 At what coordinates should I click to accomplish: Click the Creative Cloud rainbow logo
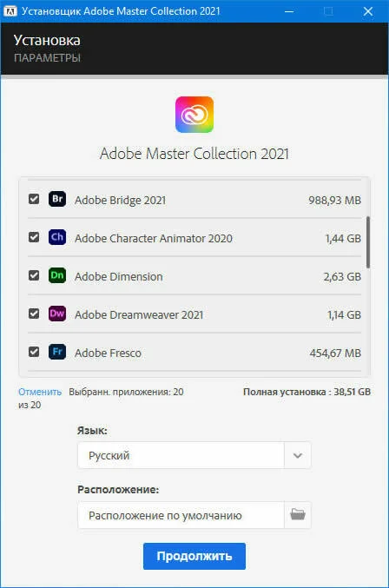click(194, 115)
